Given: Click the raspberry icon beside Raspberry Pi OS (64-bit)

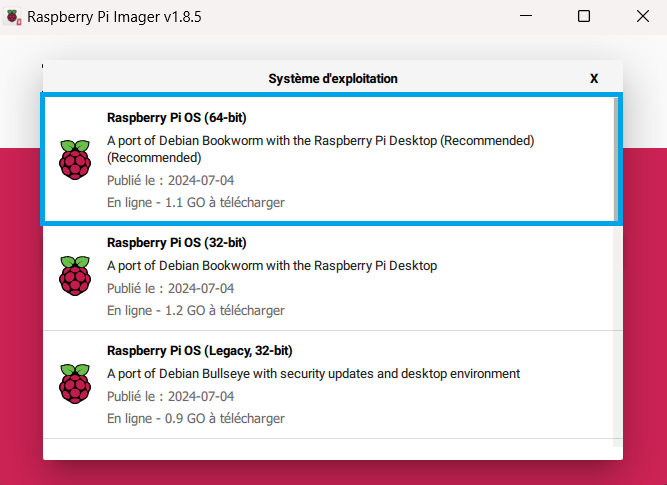Looking at the screenshot, I should point(74,160).
